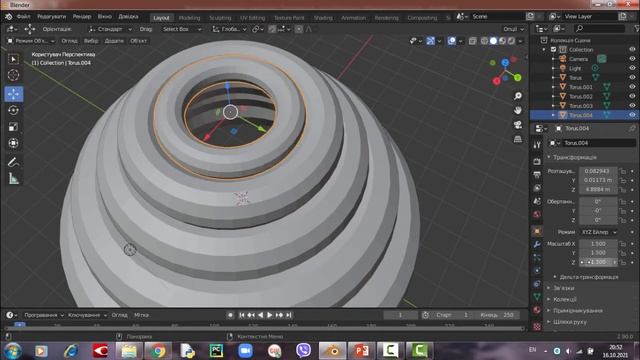Open the Tool properties tab
Image resolution: width=640 pixels, height=360 pixels.
pyautogui.click(x=537, y=145)
